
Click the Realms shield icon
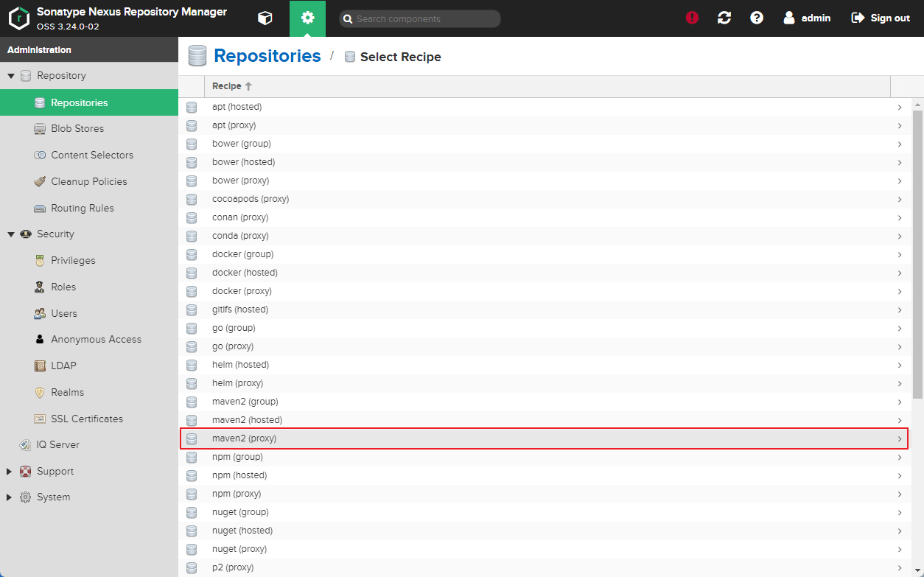[40, 392]
